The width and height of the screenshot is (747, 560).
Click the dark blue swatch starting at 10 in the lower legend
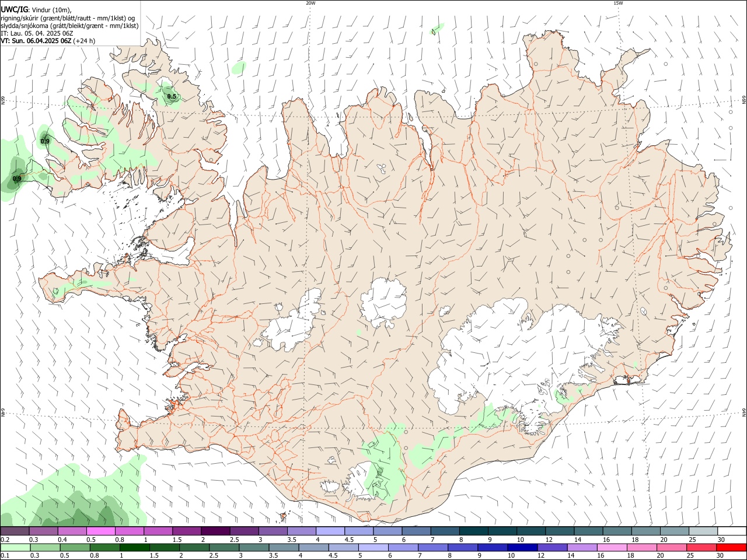tap(522, 548)
